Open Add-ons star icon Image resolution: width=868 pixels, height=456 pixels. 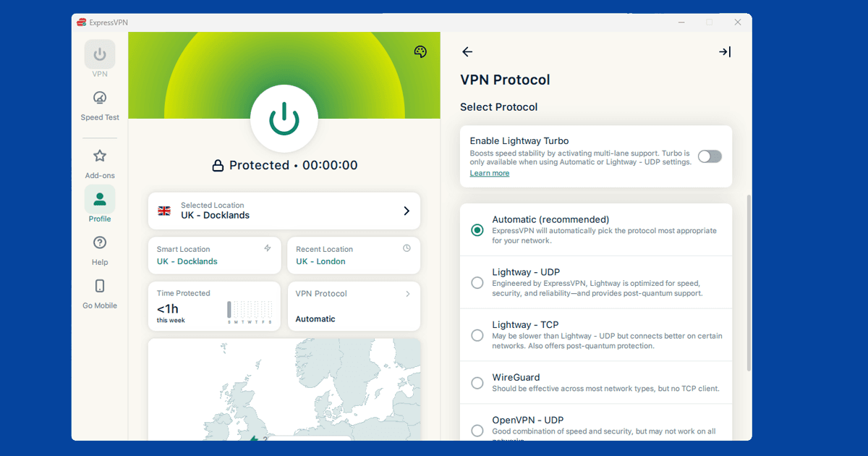pyautogui.click(x=100, y=156)
